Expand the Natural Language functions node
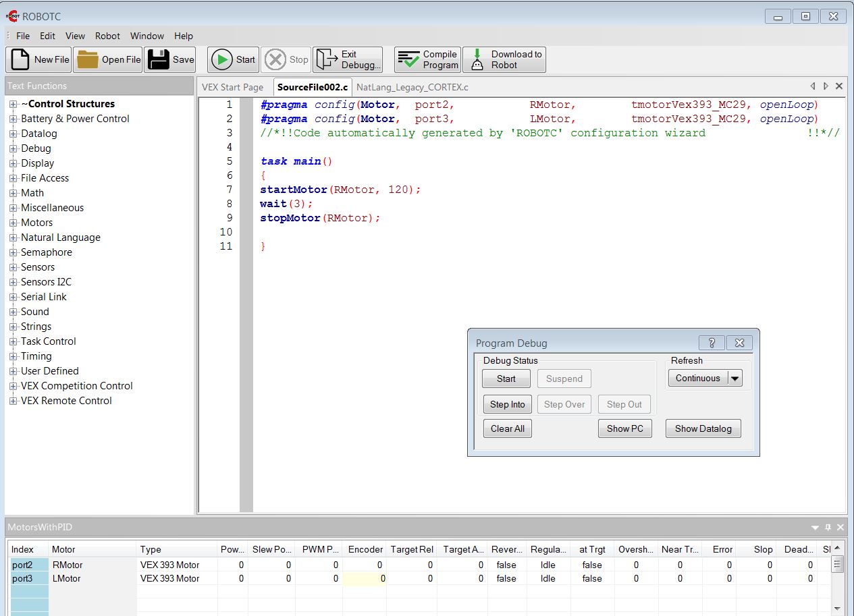Image resolution: width=854 pixels, height=616 pixels. pos(13,237)
